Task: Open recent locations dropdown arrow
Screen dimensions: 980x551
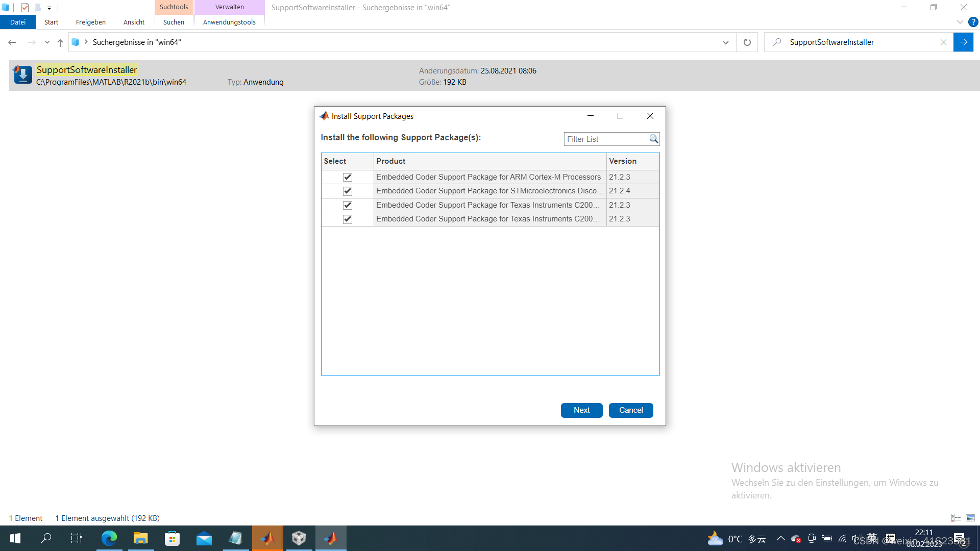Action: 47,42
